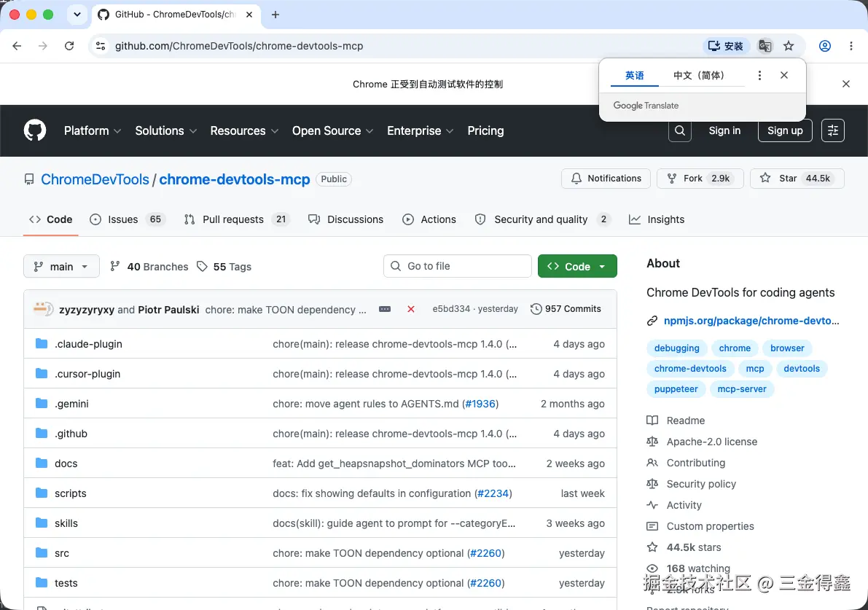
Task: Click the Go to file search field
Action: tap(458, 266)
